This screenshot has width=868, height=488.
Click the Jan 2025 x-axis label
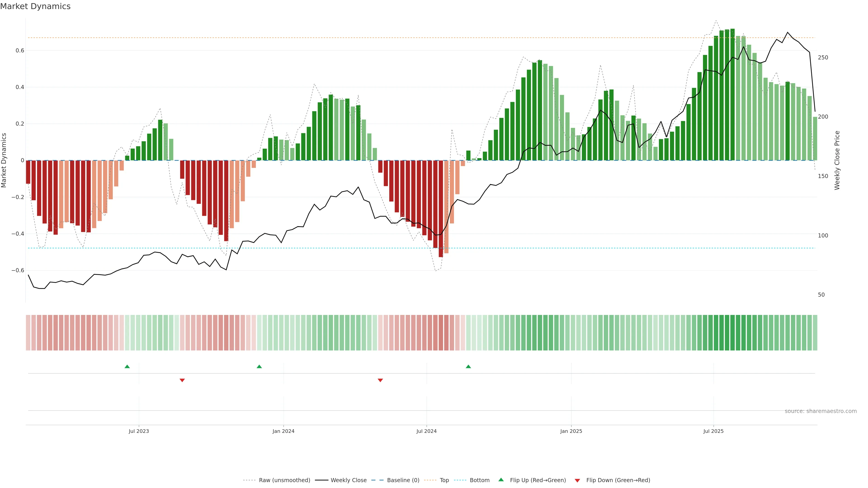pos(571,431)
